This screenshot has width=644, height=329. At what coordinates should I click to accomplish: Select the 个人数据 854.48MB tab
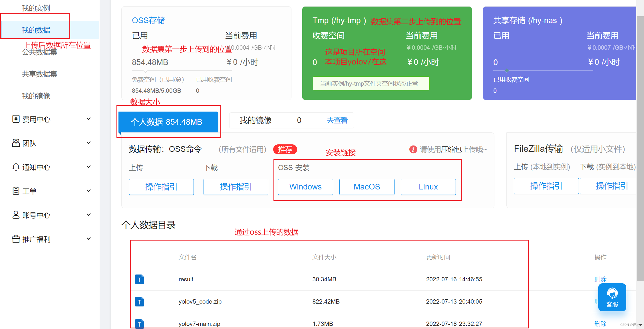point(168,122)
